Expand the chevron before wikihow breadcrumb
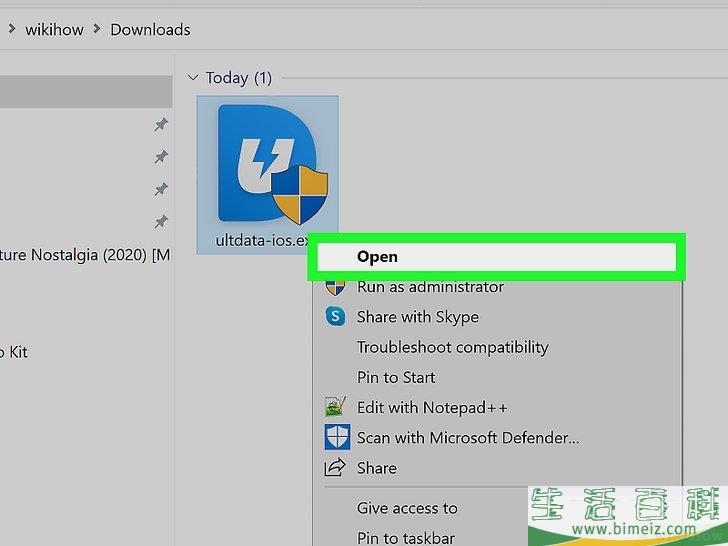 click(12, 29)
